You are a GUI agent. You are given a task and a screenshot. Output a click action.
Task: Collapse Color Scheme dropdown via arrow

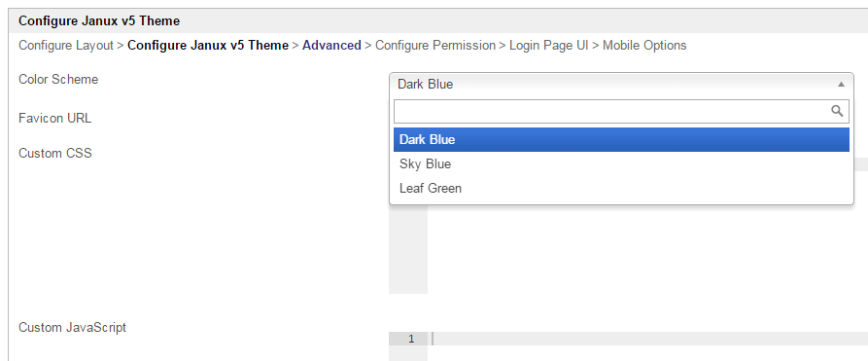pyautogui.click(x=841, y=85)
